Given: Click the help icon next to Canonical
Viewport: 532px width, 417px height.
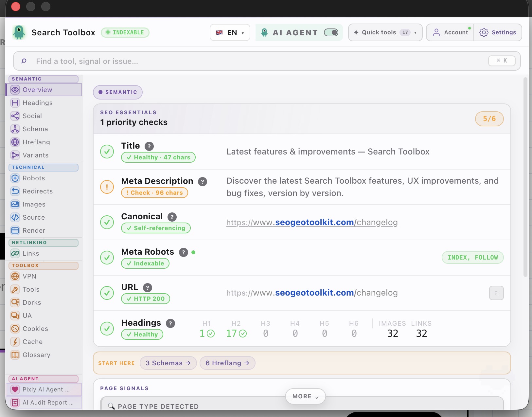Looking at the screenshot, I should click(172, 217).
